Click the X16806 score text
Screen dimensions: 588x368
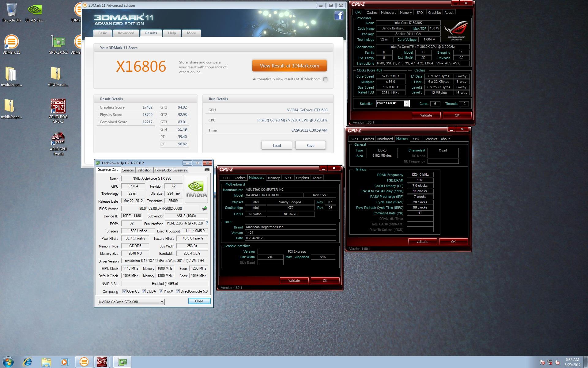(141, 66)
